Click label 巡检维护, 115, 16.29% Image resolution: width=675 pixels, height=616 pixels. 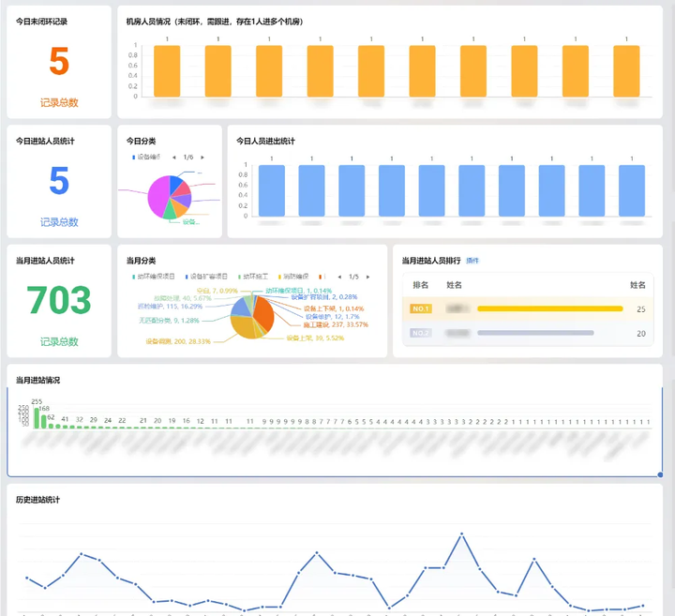(170, 306)
